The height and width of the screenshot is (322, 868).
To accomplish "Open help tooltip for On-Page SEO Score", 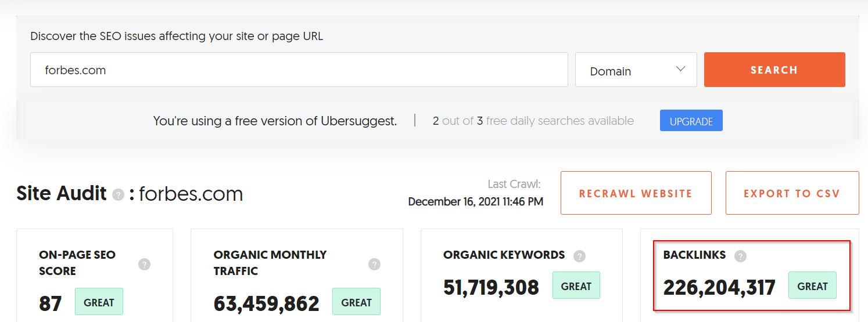I will 144,264.
